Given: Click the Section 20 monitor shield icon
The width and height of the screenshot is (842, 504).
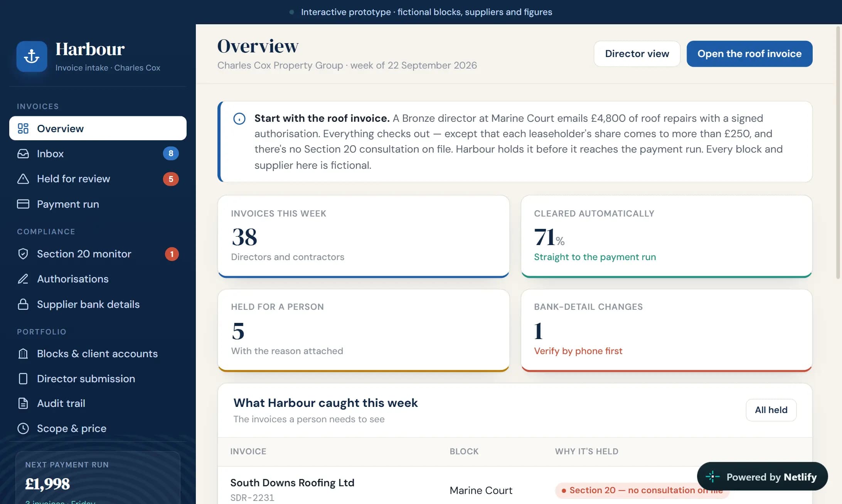Looking at the screenshot, I should pos(23,254).
